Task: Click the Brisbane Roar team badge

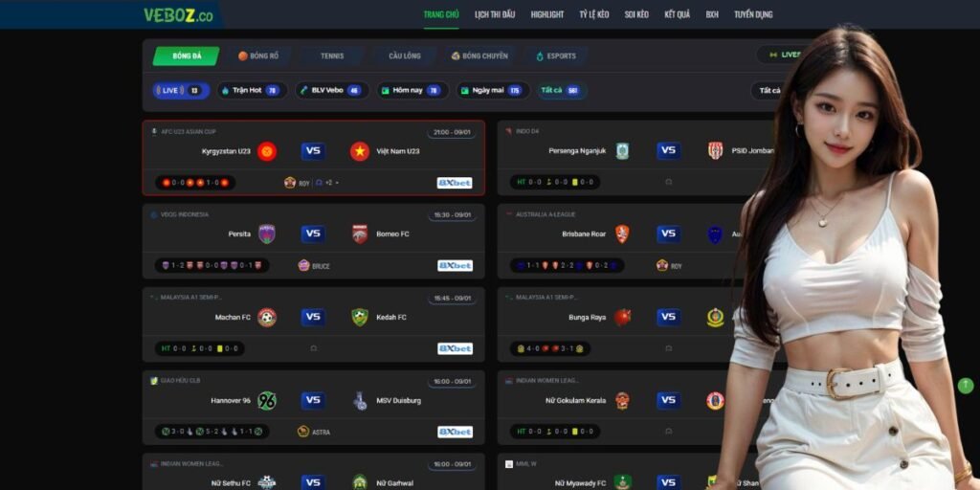Action: point(622,234)
